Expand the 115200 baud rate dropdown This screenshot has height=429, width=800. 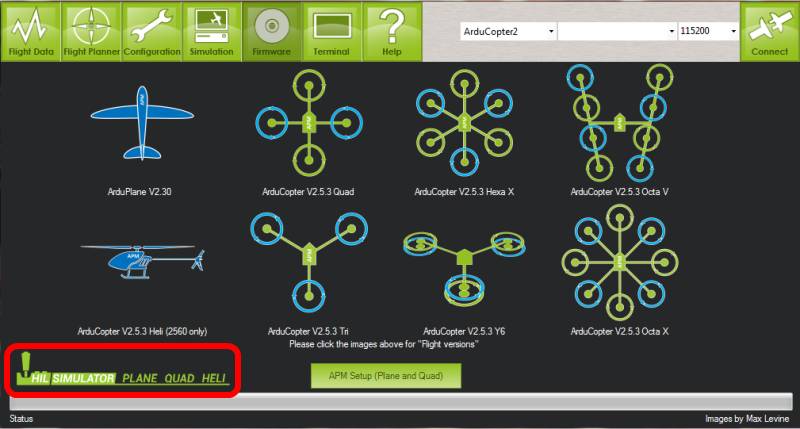708,32
